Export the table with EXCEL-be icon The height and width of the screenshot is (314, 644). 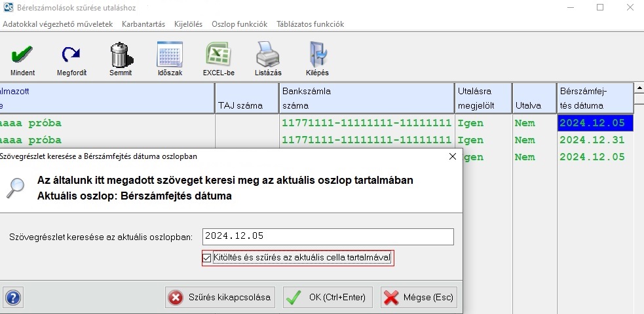point(218,55)
